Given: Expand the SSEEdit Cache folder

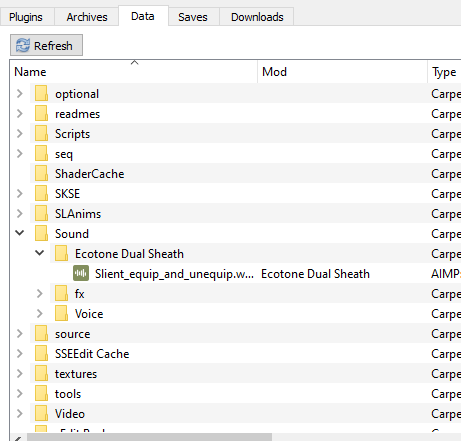Looking at the screenshot, I should click(20, 354).
